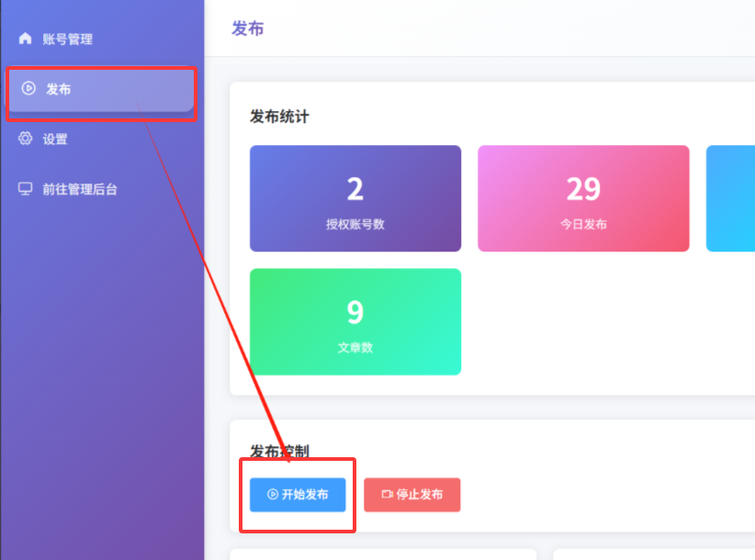Click the home icon beside 账号管理

[26, 39]
